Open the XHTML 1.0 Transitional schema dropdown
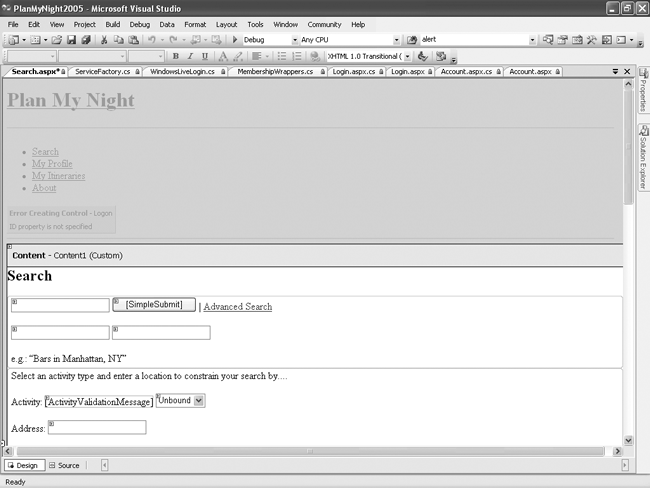Image resolution: width=650 pixels, height=488 pixels. 407,56
